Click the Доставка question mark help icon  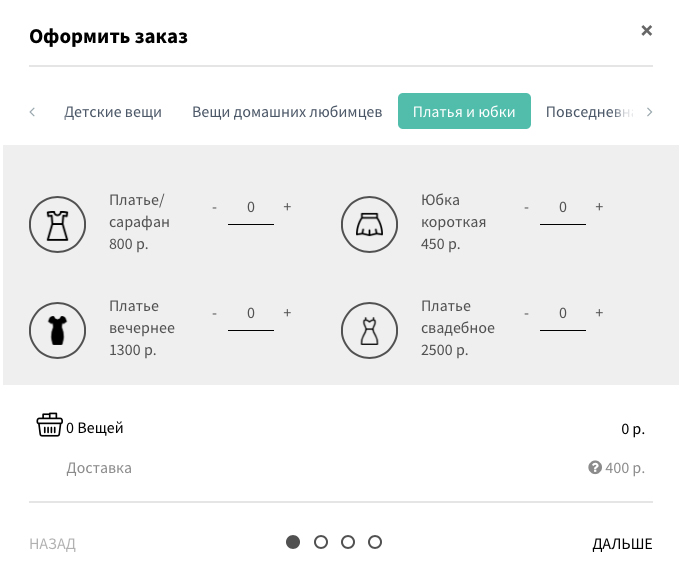point(594,467)
